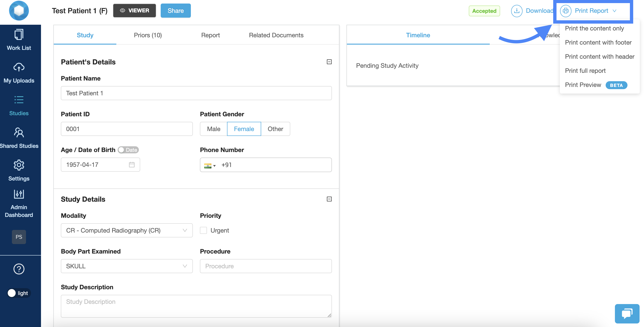Open the Admin Dashboard sliders icon
Viewport: 644px width, 327px height.
(19, 194)
